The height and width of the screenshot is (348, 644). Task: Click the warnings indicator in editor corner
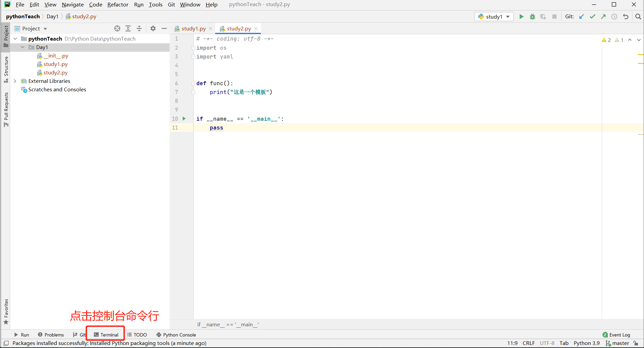pyautogui.click(x=613, y=40)
